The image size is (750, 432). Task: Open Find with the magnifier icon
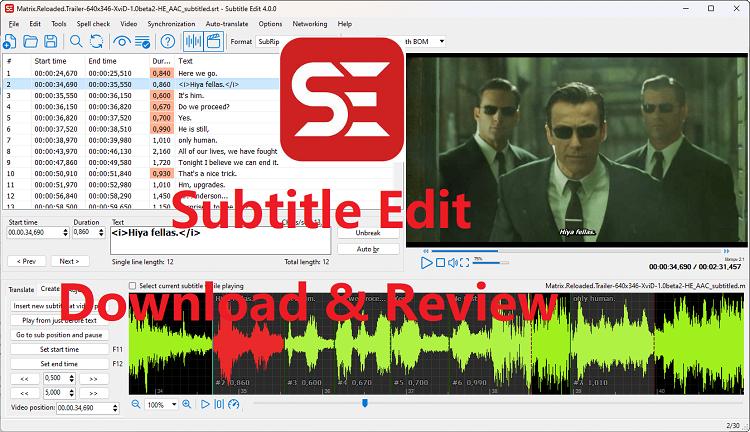click(76, 42)
